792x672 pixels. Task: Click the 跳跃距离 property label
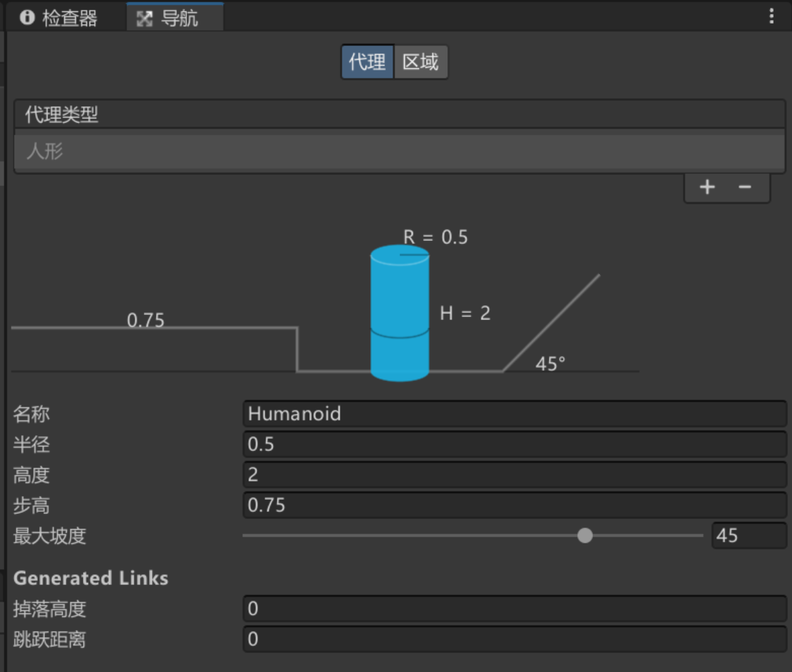(49, 640)
